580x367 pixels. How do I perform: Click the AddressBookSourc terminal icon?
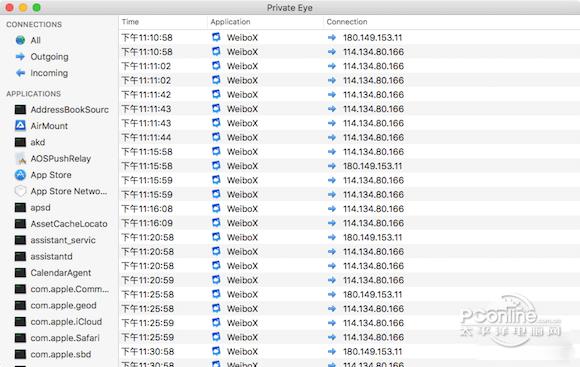tap(20, 110)
